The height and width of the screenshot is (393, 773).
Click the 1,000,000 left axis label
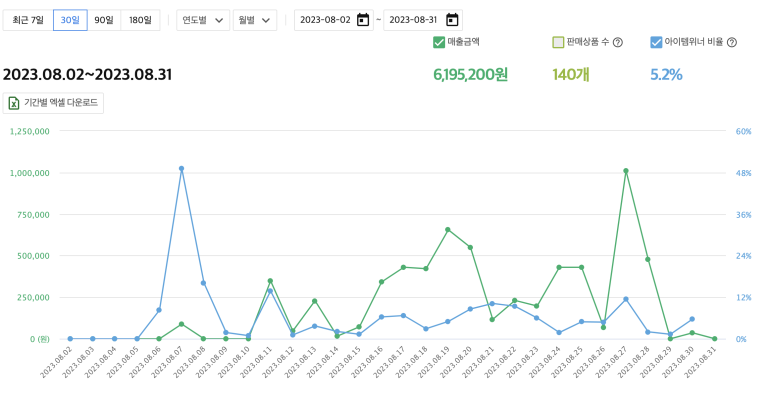[x=30, y=173]
